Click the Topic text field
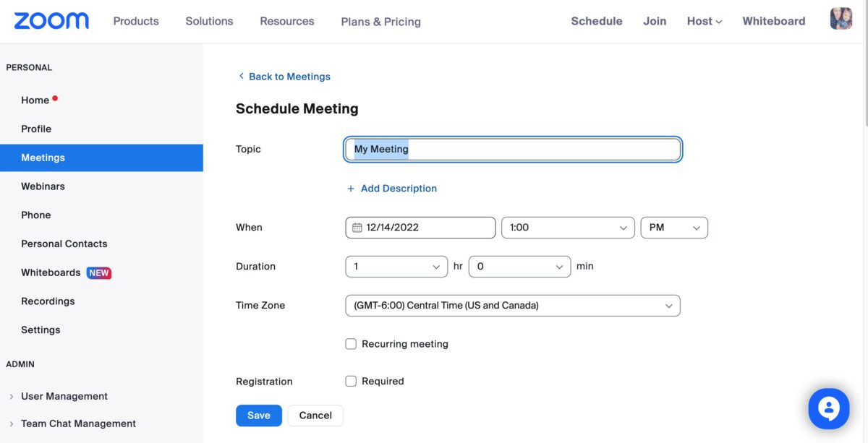Viewport: 868px width, 443px height. point(512,150)
